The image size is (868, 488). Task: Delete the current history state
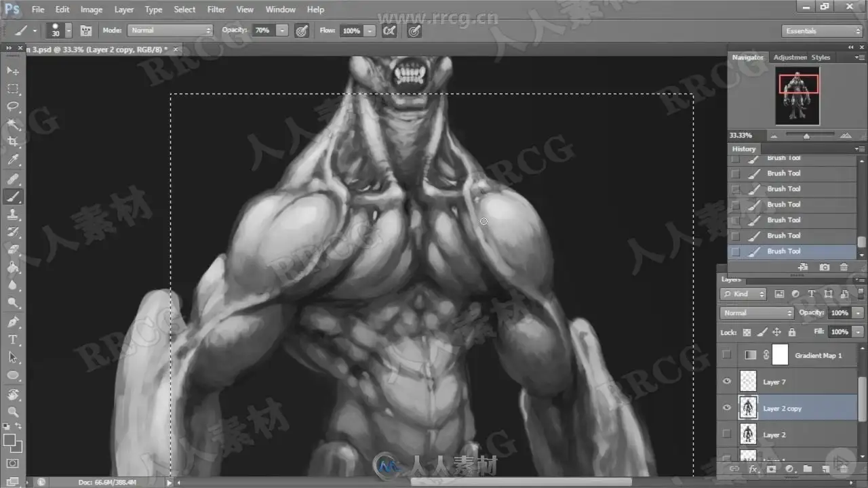click(844, 268)
